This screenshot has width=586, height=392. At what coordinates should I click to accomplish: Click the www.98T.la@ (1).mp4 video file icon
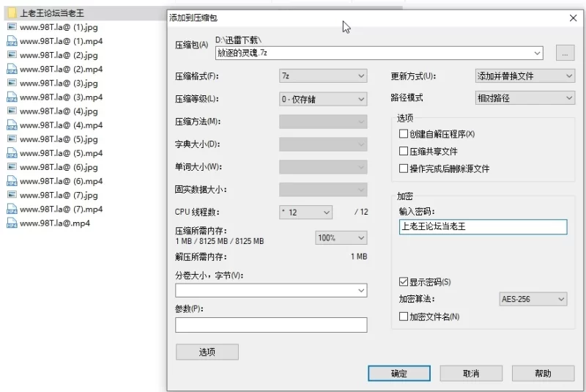12,41
